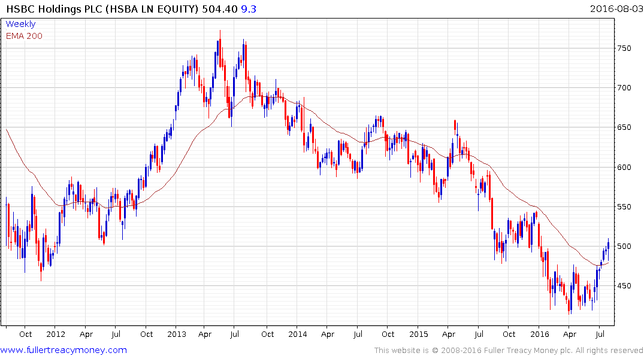Select the 2012 time axis label
Image resolution: width=644 pixels, height=359 pixels.
[56, 334]
